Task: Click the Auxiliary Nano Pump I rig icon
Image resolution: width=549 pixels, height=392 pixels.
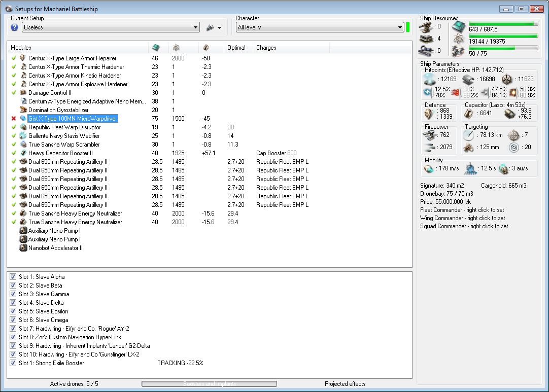Action: (x=23, y=231)
